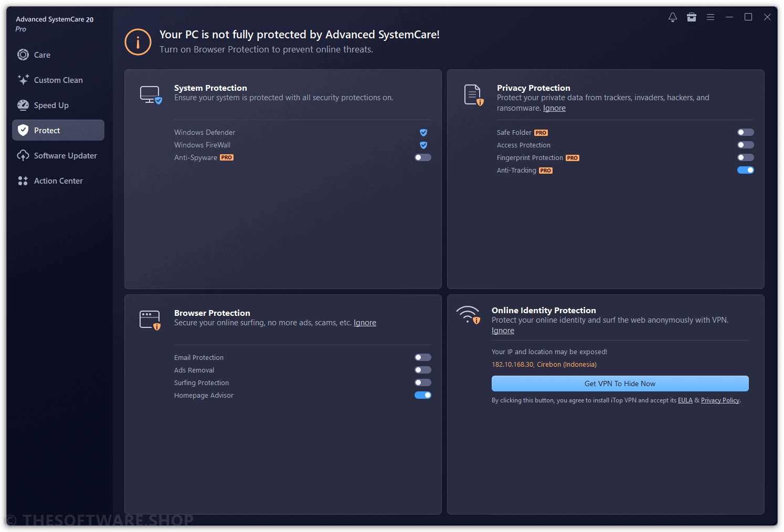The image size is (784, 532).
Task: Switch on Fingerprint Protection
Action: tap(746, 157)
